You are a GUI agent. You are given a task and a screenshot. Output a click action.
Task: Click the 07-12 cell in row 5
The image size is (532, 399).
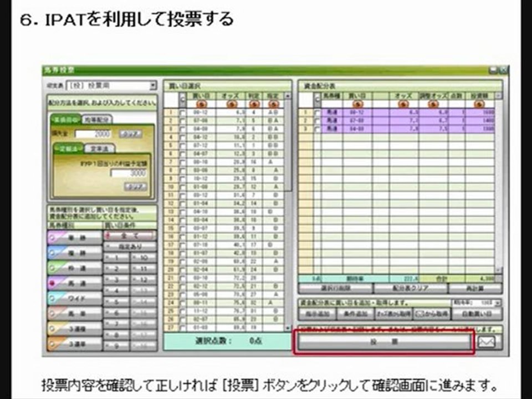click(201, 146)
